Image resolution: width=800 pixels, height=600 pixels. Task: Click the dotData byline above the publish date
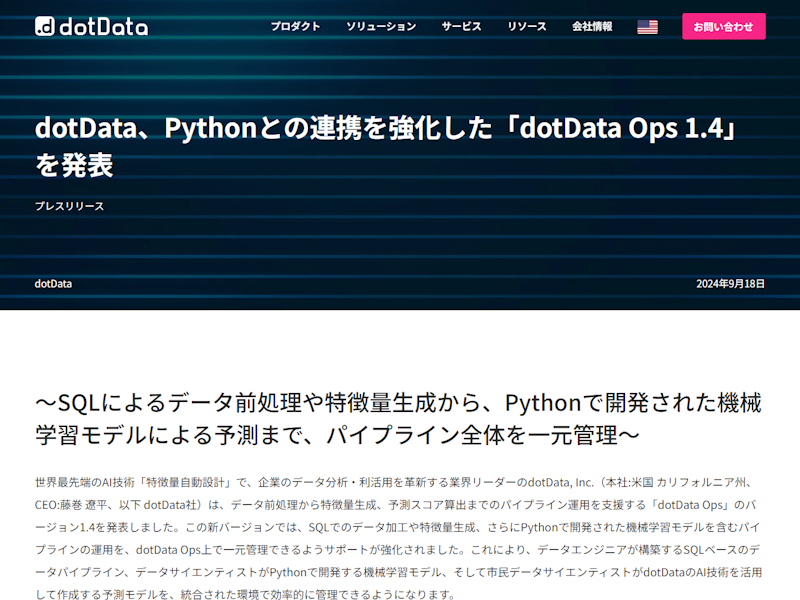point(53,284)
